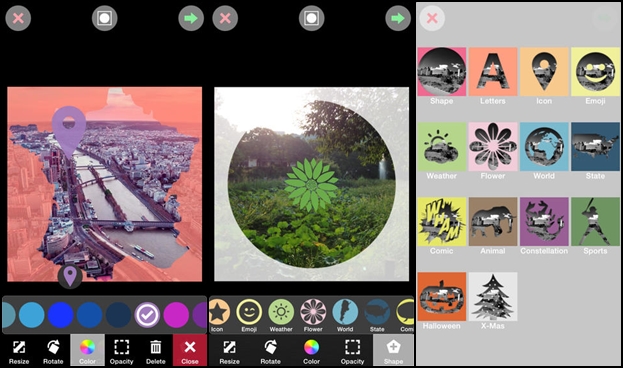Tap the mask invert icon in left screen

click(104, 18)
